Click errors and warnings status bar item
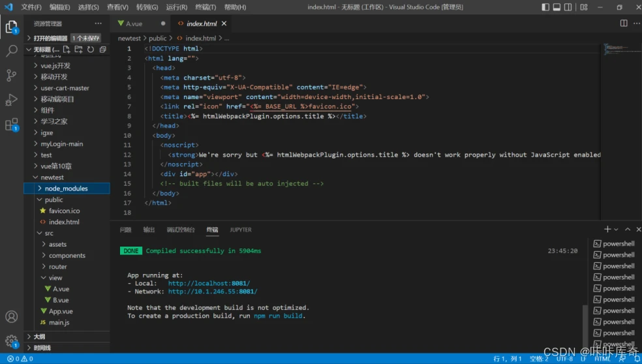The height and width of the screenshot is (364, 642). point(20,359)
